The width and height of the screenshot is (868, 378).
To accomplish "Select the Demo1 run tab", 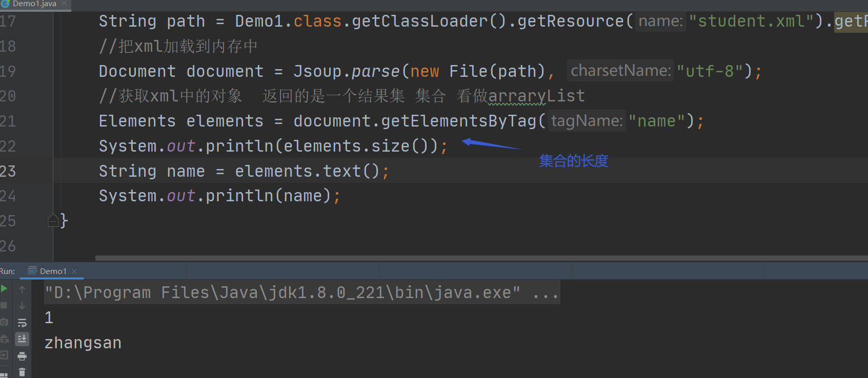I will point(53,271).
